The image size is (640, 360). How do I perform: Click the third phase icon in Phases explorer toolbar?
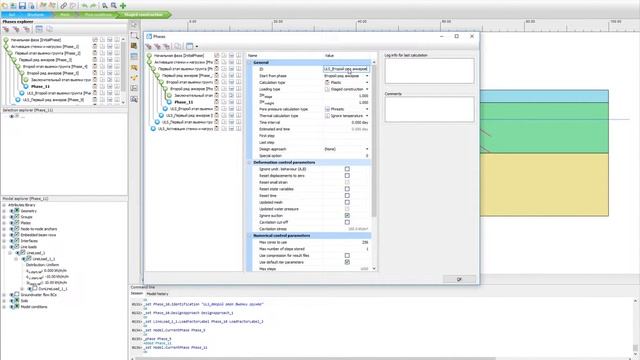26,29
